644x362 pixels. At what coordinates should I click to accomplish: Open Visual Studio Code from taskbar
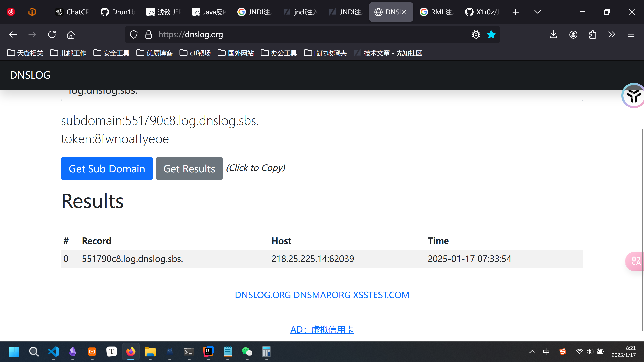[x=53, y=352]
